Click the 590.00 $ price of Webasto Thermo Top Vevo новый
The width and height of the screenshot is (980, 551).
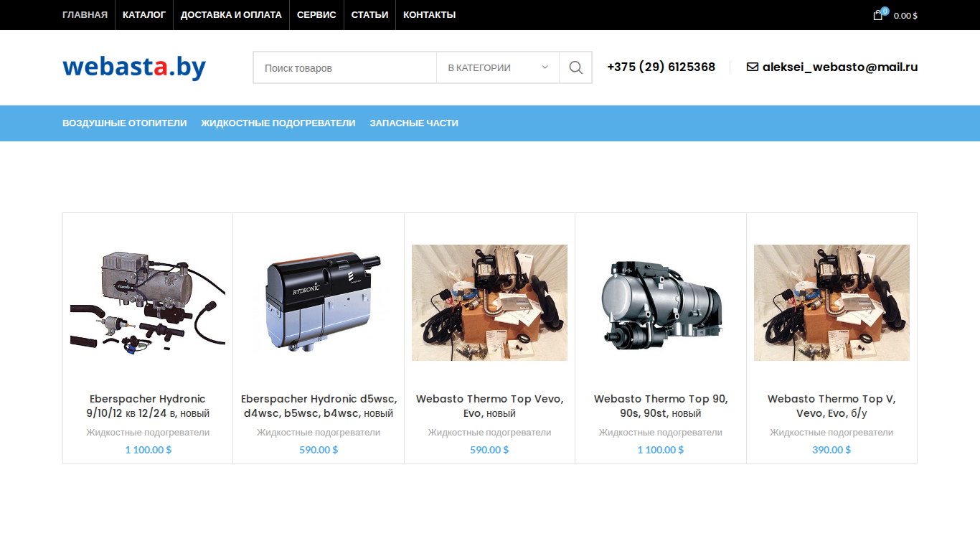click(489, 450)
